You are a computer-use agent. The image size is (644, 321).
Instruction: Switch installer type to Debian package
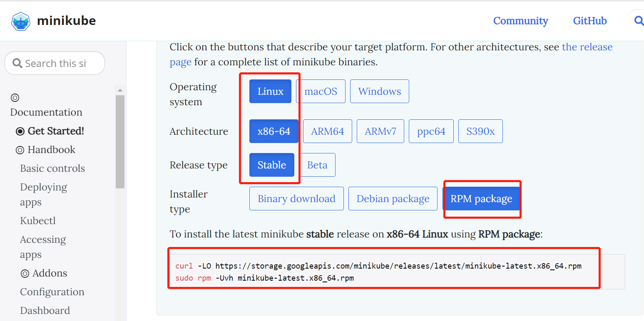point(393,198)
